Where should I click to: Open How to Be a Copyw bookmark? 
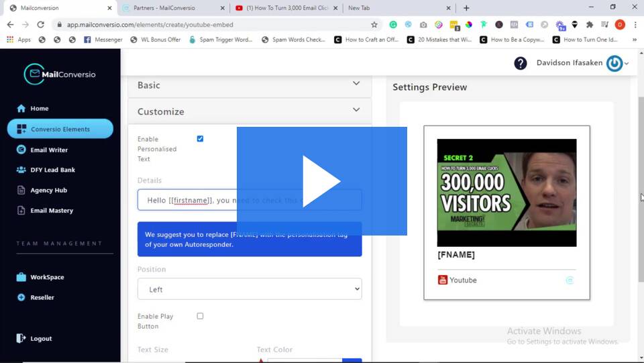coord(512,40)
